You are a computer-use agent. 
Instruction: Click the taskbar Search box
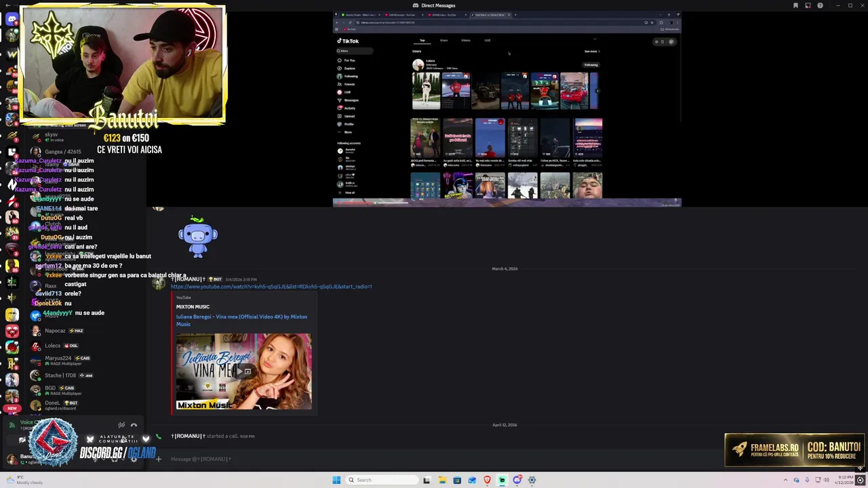coord(381,480)
